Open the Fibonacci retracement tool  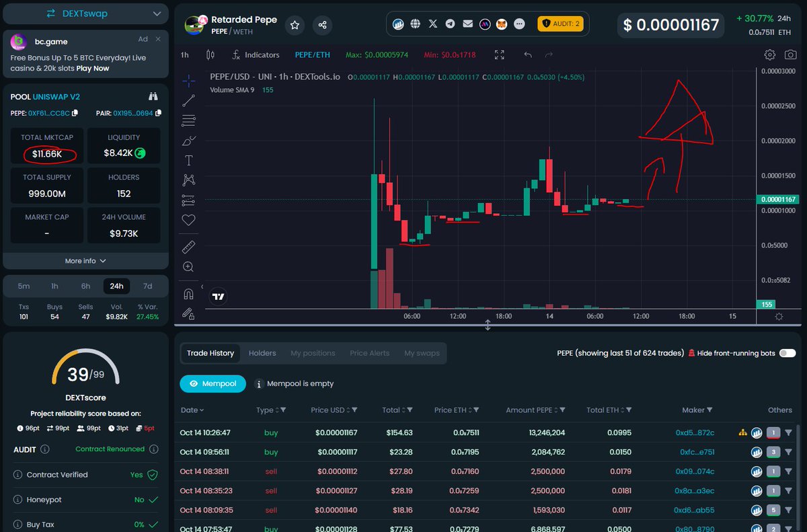tap(189, 121)
